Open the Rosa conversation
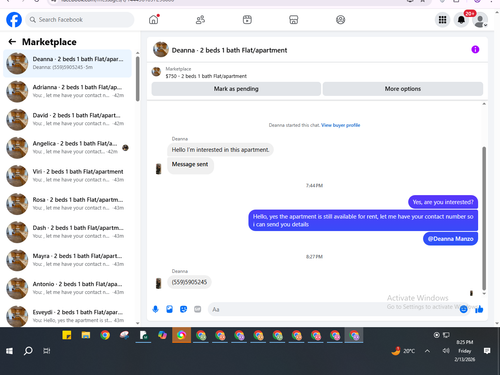 tap(67, 204)
